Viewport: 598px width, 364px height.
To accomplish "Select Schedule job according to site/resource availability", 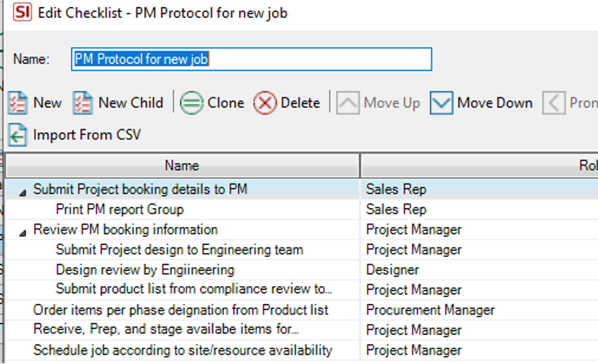I will coord(183,351).
